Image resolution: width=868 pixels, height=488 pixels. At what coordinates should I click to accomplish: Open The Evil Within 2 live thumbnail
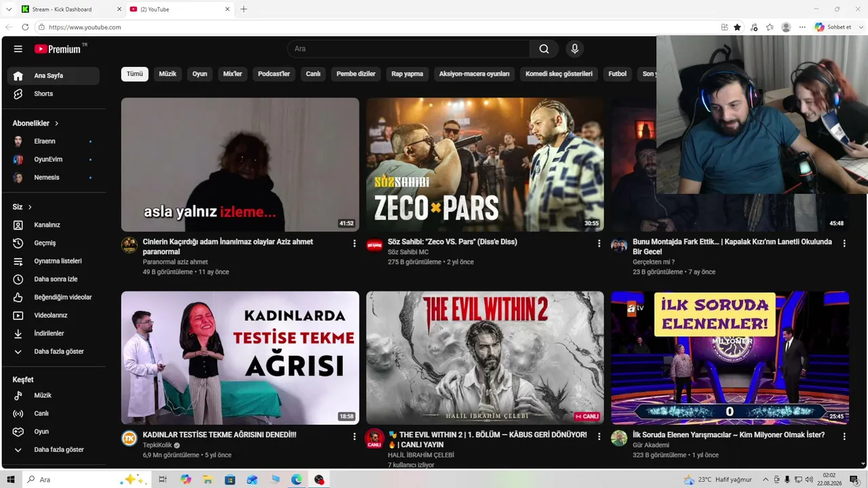point(485,358)
